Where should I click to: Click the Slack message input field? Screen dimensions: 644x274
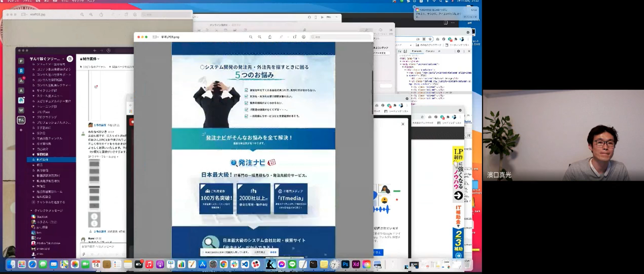(103, 247)
